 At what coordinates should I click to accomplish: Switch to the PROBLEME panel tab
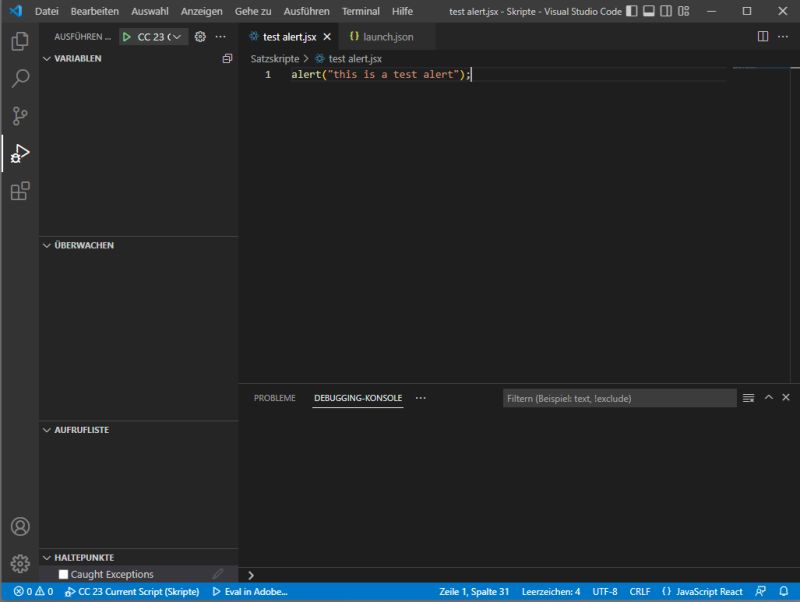[274, 398]
